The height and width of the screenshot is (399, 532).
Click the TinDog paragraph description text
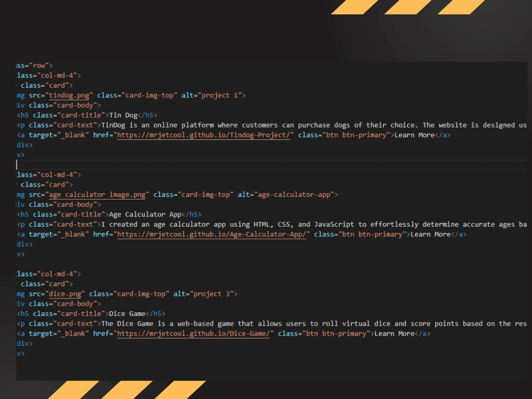point(314,125)
